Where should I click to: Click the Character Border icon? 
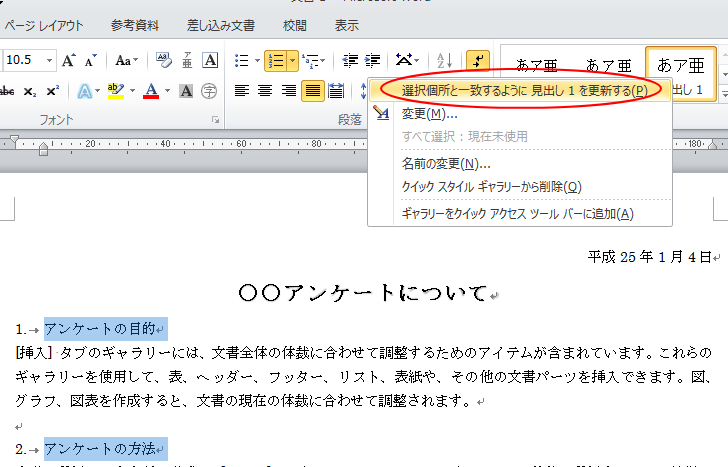[x=210, y=60]
